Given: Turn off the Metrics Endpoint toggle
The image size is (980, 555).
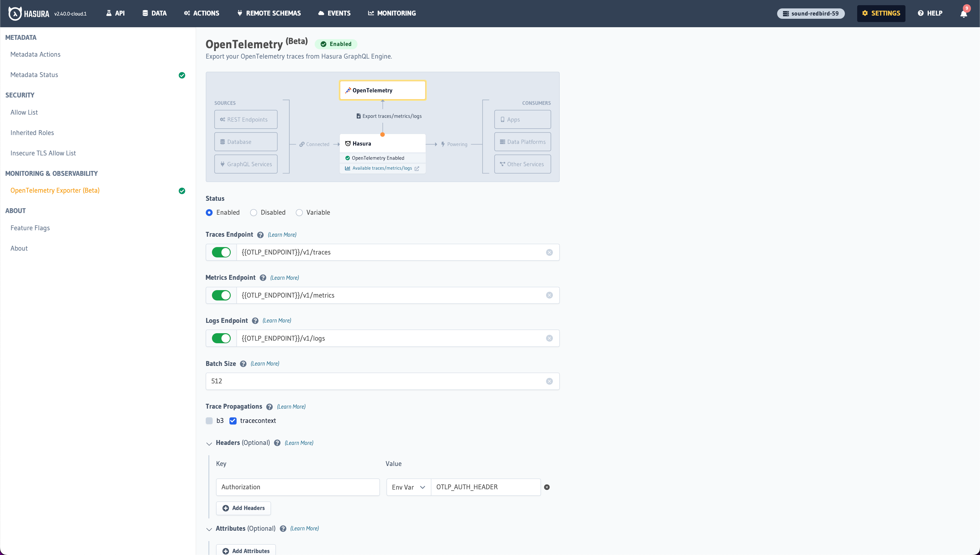Looking at the screenshot, I should click(x=221, y=295).
